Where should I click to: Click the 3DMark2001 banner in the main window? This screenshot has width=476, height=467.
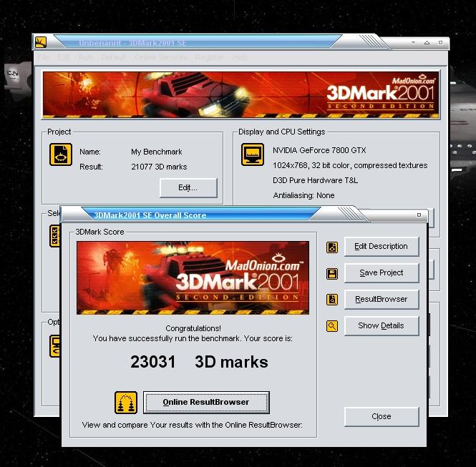point(241,94)
